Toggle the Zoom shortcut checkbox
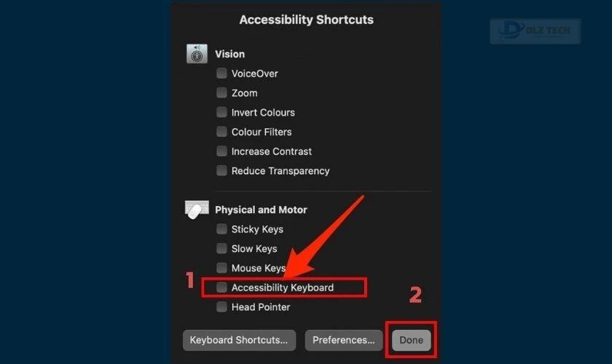This screenshot has height=364, width=612. coord(221,92)
